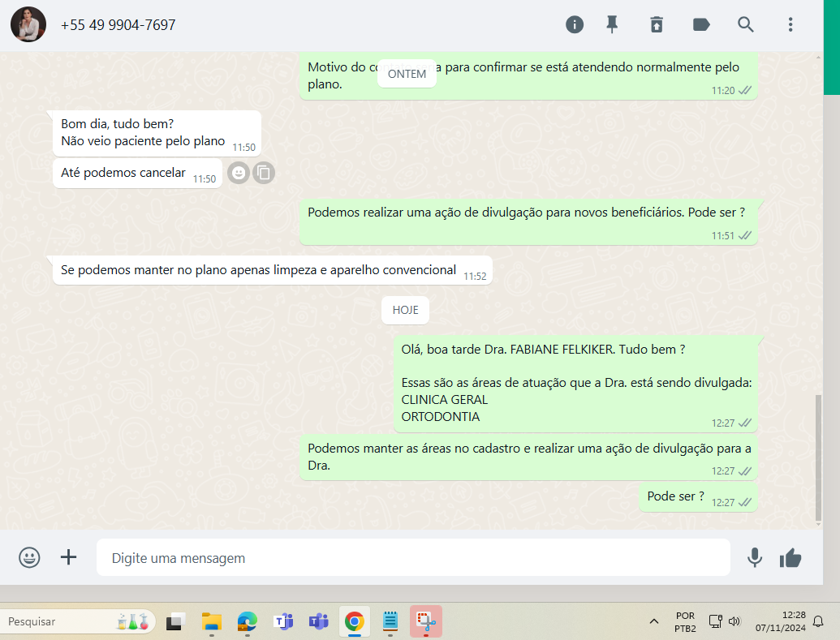Copy the "Até podemos cancelar" message
This screenshot has width=840, height=640.
(264, 173)
